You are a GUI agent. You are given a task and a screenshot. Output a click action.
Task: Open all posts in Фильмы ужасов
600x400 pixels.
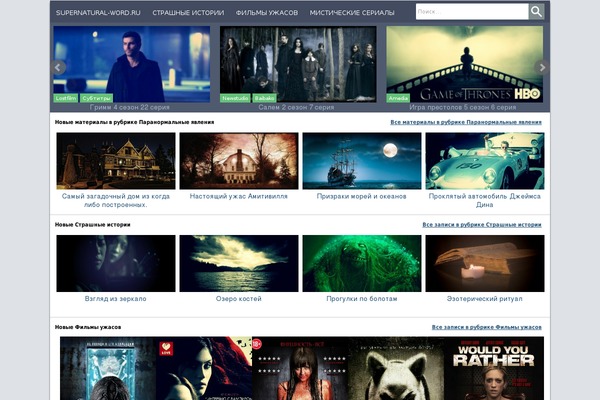point(486,327)
